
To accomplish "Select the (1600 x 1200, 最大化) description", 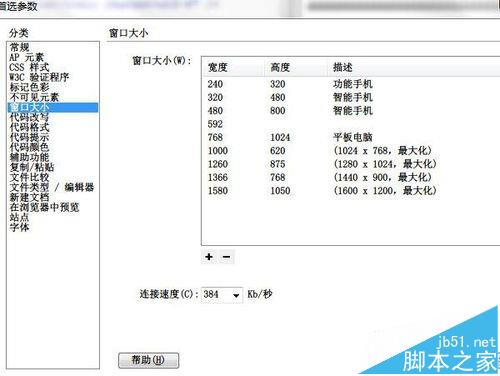I will click(x=385, y=191).
